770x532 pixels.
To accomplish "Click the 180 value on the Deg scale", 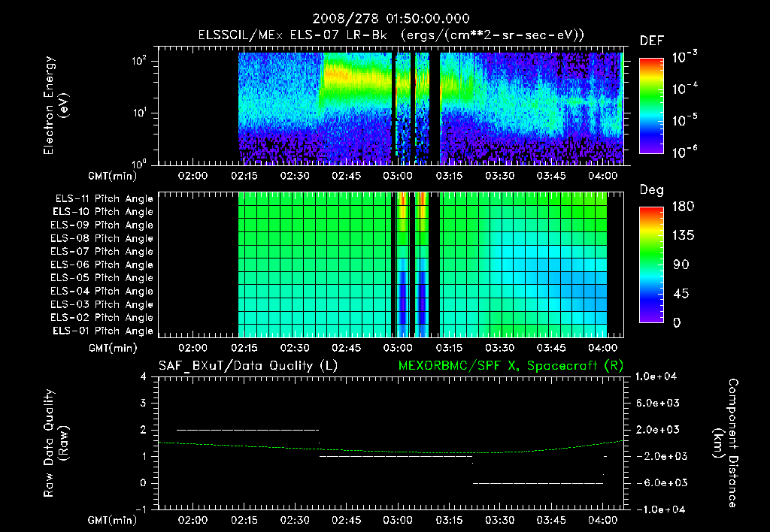I will (683, 207).
